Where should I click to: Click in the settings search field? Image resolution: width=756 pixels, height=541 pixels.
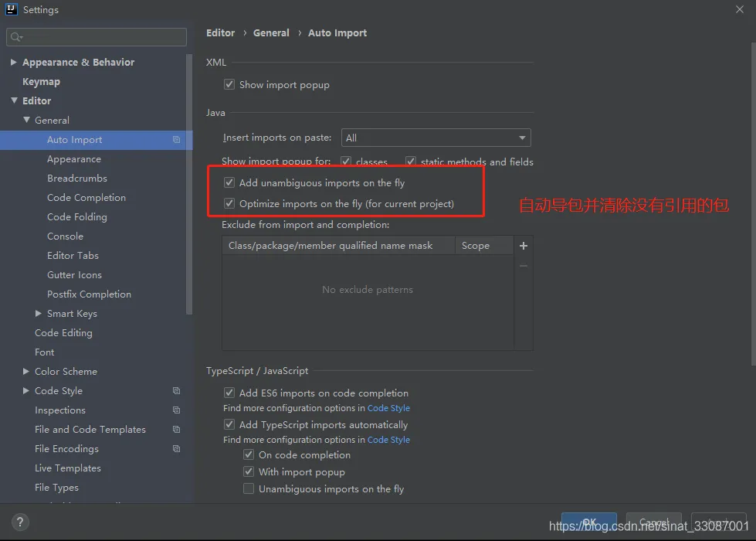[x=97, y=37]
